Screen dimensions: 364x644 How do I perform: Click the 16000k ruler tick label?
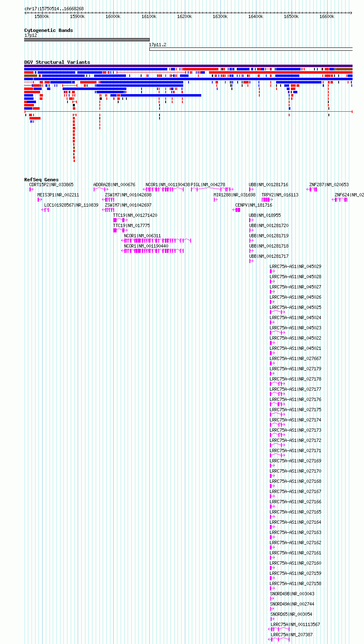coord(113,16)
